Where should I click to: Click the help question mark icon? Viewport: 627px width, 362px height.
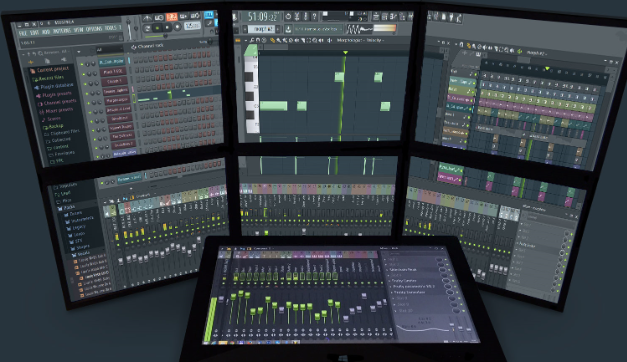pyautogui.click(x=314, y=16)
